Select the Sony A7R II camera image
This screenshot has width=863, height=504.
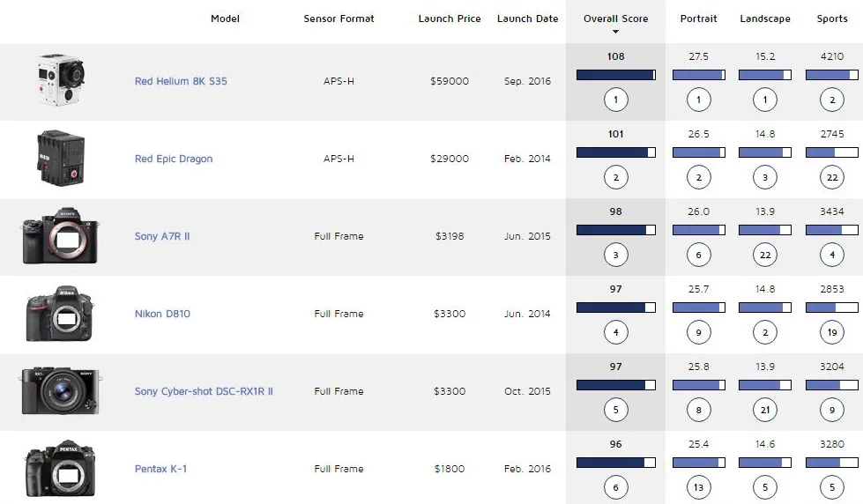point(61,236)
